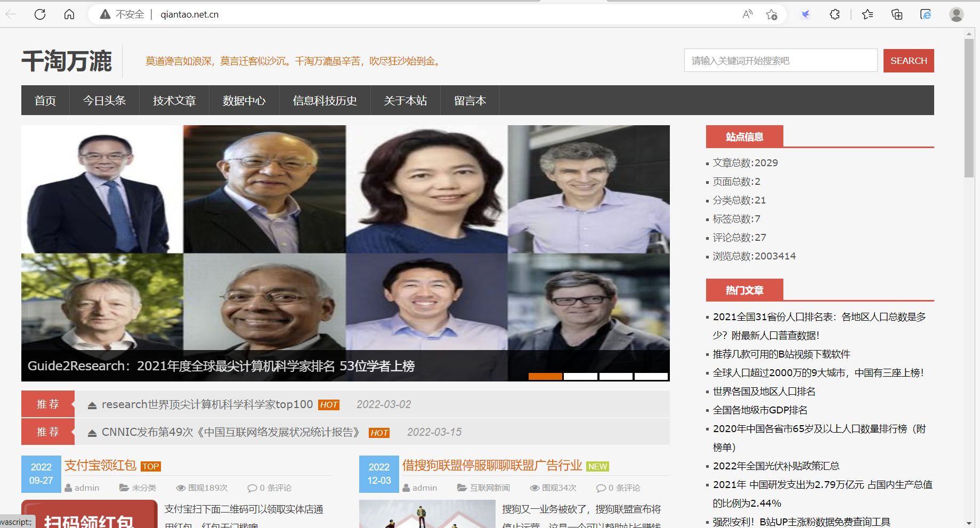Open 2022年全国光伏补贴政策汇总 link

point(776,466)
